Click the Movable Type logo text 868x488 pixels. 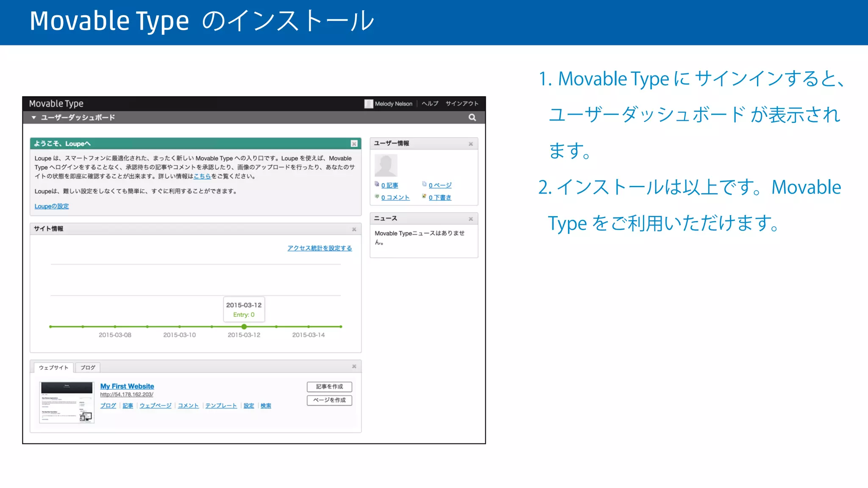(56, 104)
